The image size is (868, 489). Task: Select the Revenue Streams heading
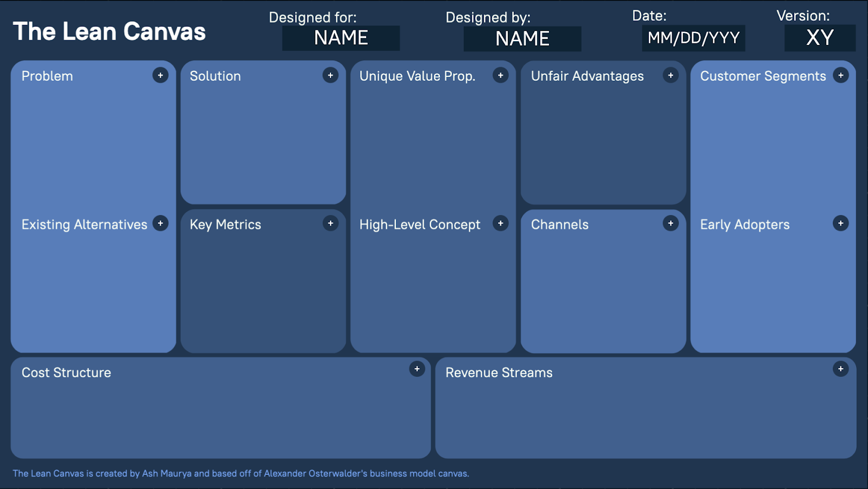click(x=499, y=373)
